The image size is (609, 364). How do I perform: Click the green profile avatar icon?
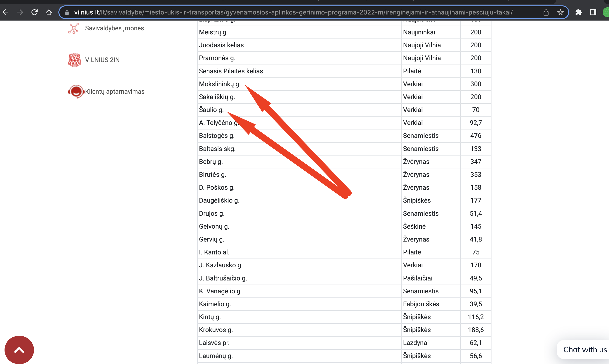606,12
